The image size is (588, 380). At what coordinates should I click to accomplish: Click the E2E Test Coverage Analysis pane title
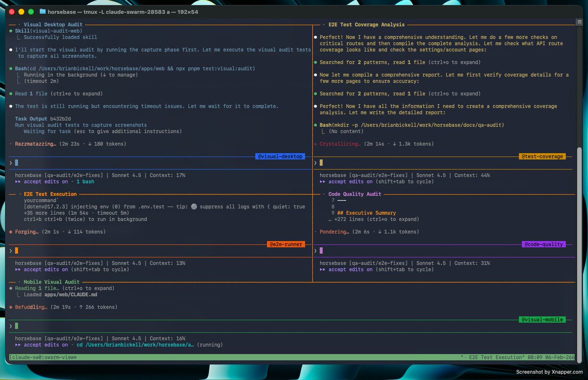coord(367,24)
